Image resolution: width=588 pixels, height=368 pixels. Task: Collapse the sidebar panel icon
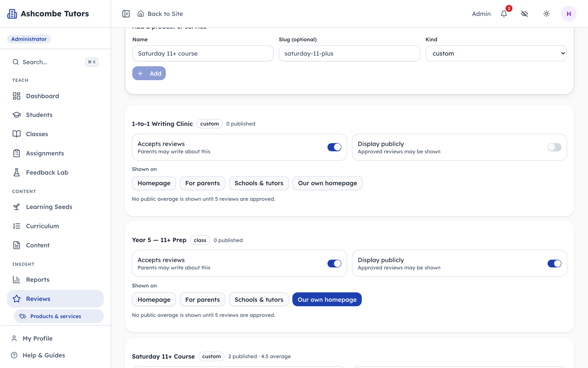[126, 14]
